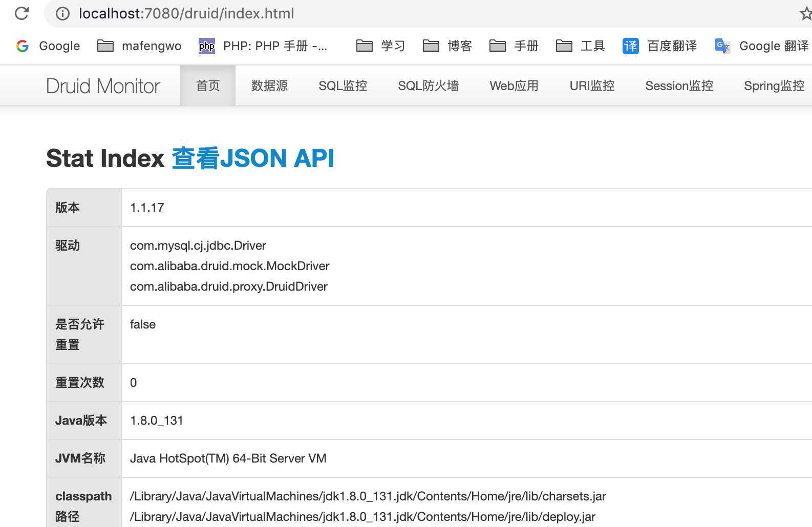Select the 是否允许重置 value false
Image resolution: width=812 pixels, height=527 pixels.
(143, 324)
